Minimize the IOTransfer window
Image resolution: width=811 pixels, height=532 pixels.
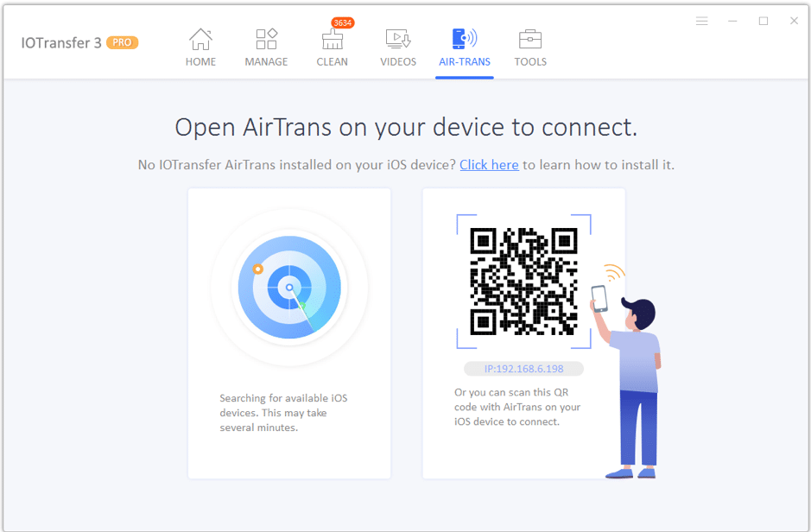[x=732, y=21]
